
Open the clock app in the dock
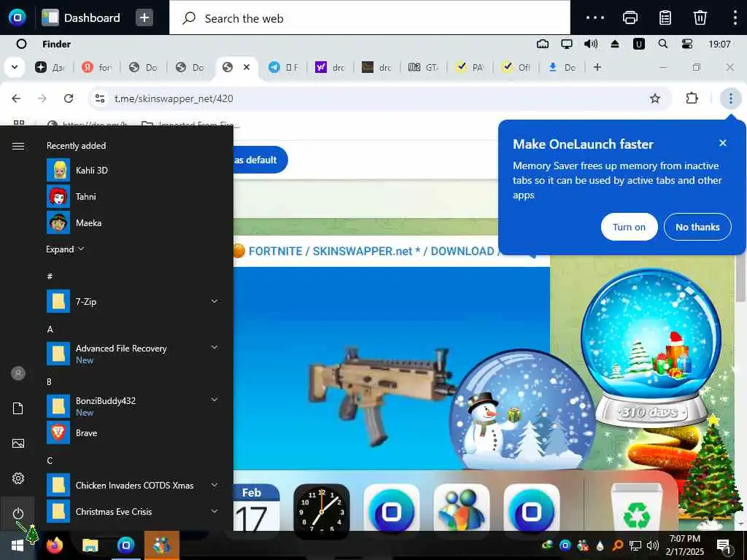click(x=322, y=510)
